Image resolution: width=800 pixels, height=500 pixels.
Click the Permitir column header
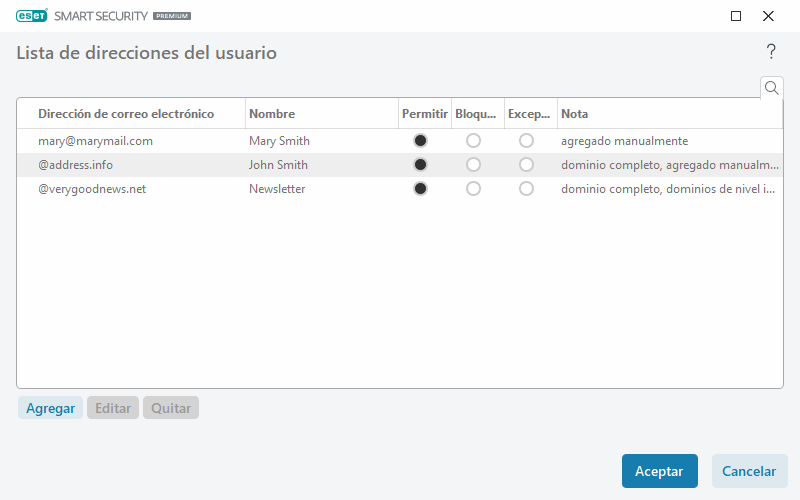(424, 114)
